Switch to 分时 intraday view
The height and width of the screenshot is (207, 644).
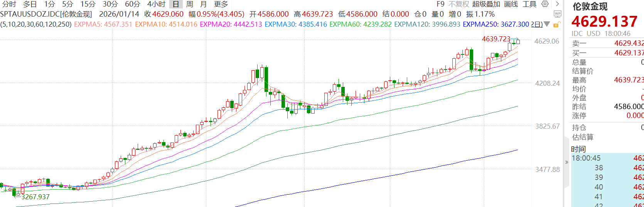click(x=9, y=4)
